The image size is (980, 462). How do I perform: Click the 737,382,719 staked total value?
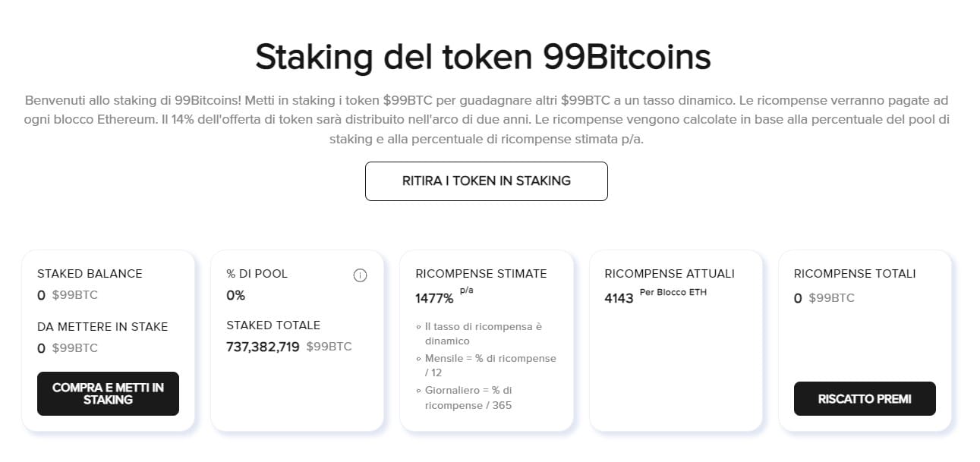click(263, 347)
